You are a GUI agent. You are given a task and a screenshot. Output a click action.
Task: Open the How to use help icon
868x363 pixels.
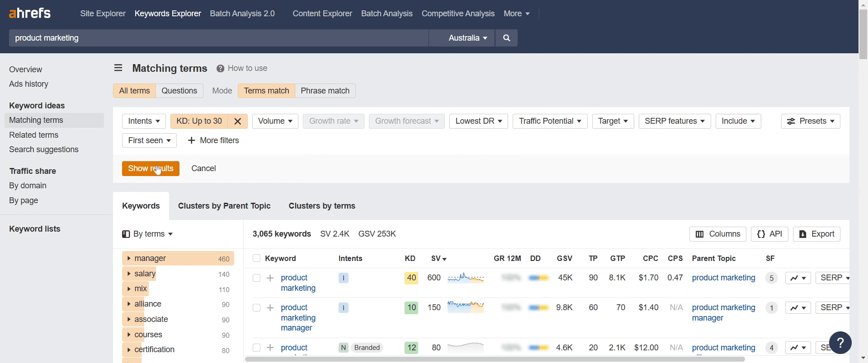click(220, 69)
